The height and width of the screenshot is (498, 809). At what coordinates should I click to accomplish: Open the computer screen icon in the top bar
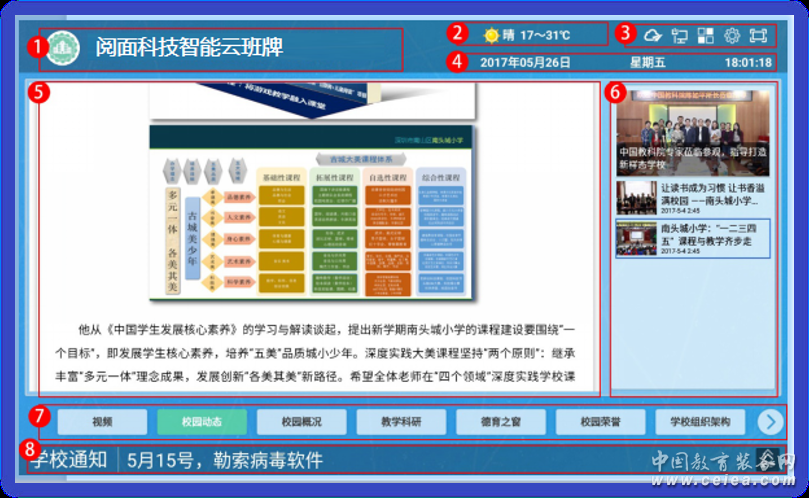coord(679,36)
